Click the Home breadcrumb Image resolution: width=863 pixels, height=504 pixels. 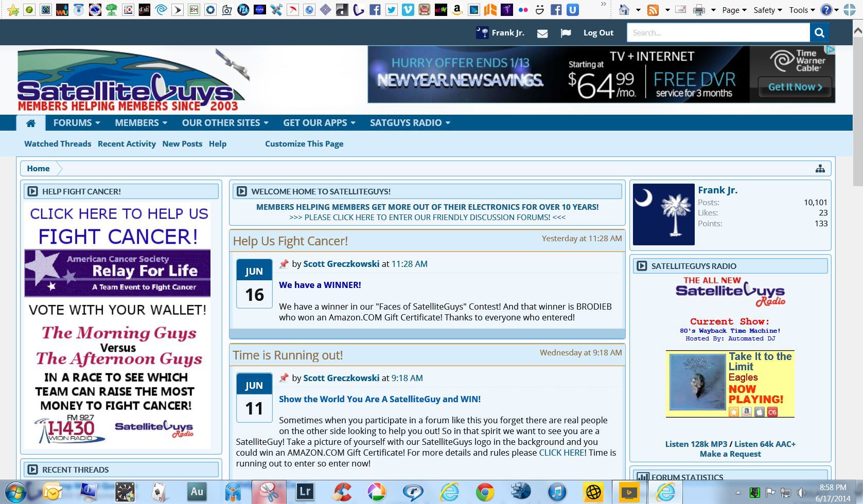38,169
